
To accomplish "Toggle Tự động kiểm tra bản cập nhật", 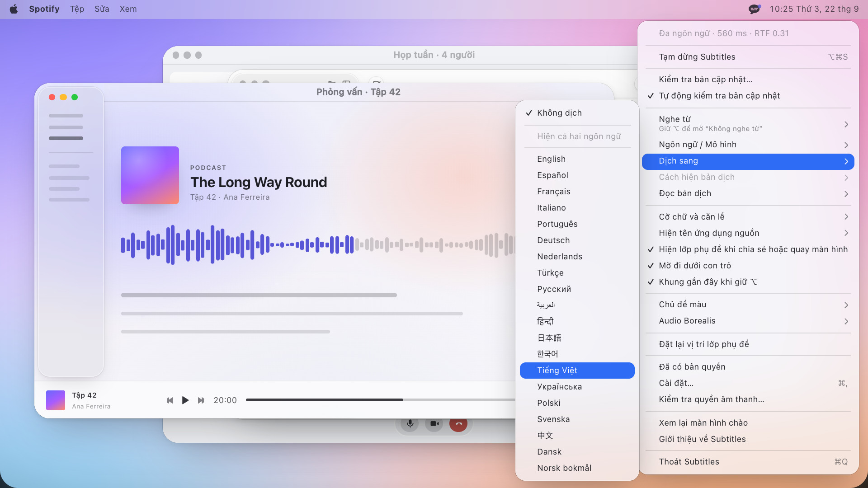I will [x=748, y=96].
